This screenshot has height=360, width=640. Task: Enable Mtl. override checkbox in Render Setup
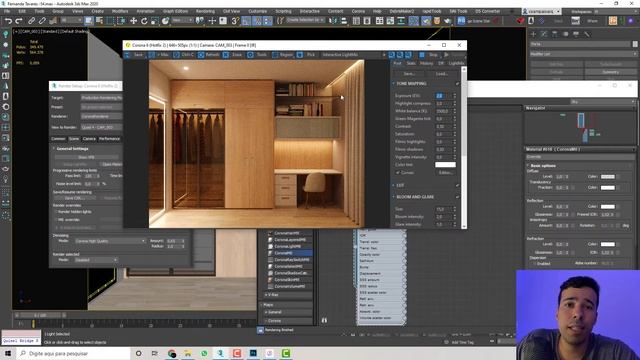click(56, 220)
